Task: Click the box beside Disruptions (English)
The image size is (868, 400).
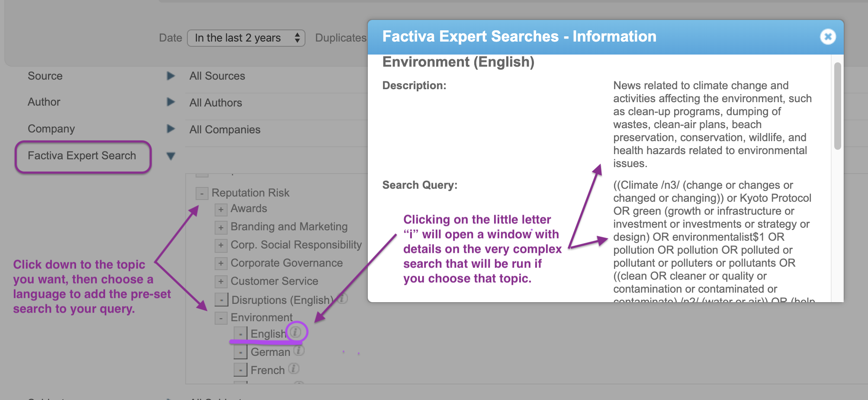Action: (222, 300)
